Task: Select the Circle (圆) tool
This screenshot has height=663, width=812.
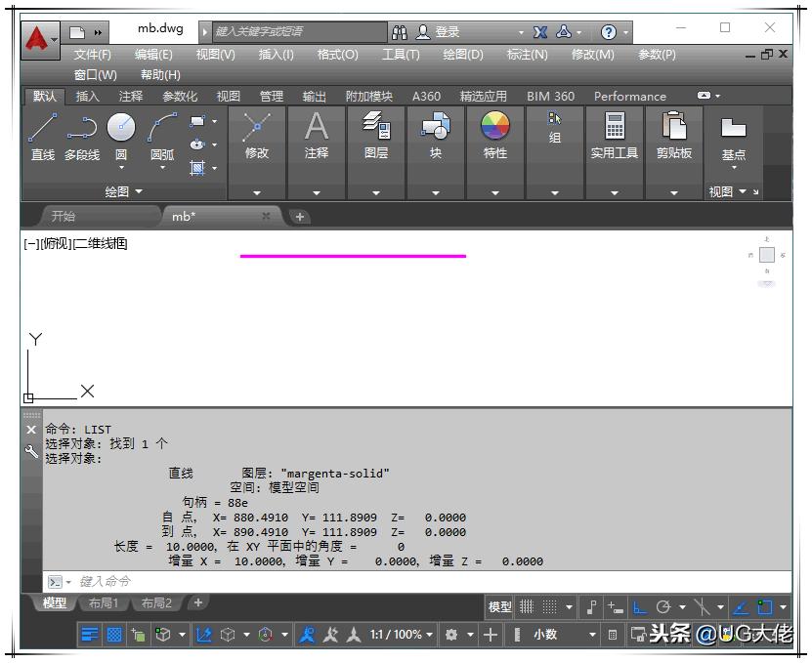Action: [x=119, y=129]
